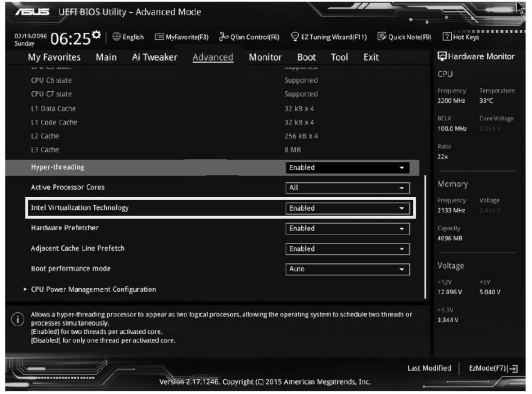The height and width of the screenshot is (394, 532).
Task: Click the 02/19/2096 Sunday date
Action: tap(31, 39)
